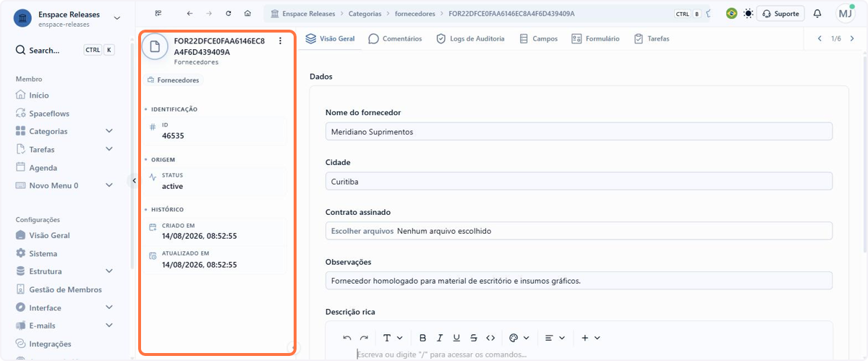This screenshot has width=868, height=361.
Task: Select the Visão Geral tab
Action: point(331,38)
